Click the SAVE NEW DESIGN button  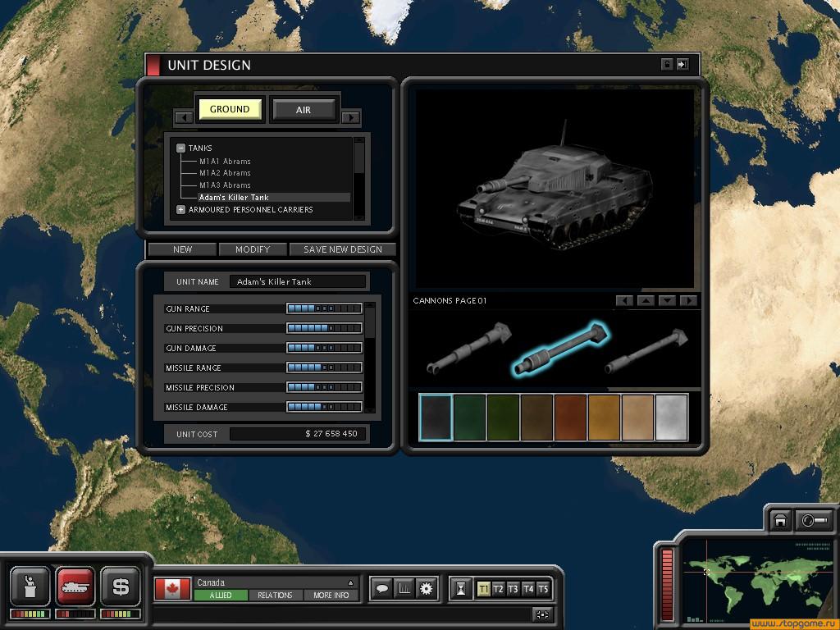click(343, 249)
